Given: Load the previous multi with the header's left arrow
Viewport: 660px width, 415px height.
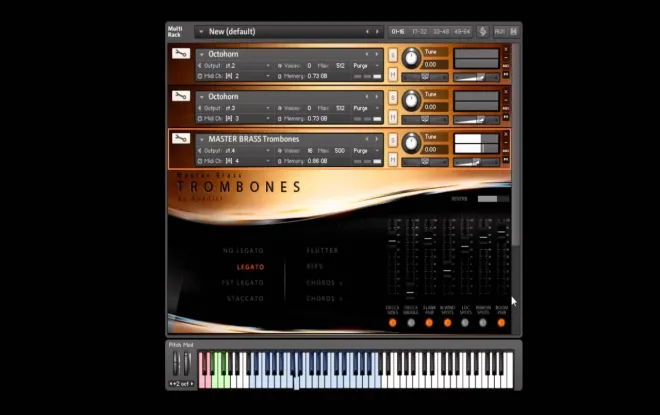Looking at the screenshot, I should 367,32.
